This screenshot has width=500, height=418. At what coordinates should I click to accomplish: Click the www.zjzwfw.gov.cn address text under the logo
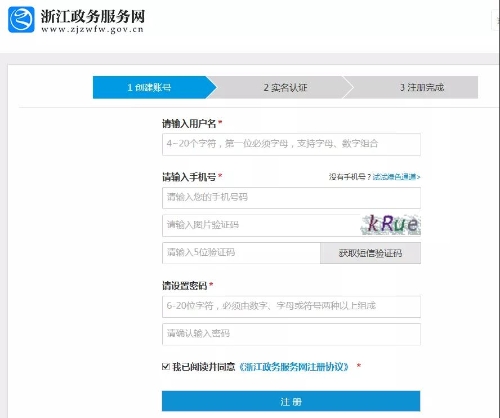click(x=92, y=29)
